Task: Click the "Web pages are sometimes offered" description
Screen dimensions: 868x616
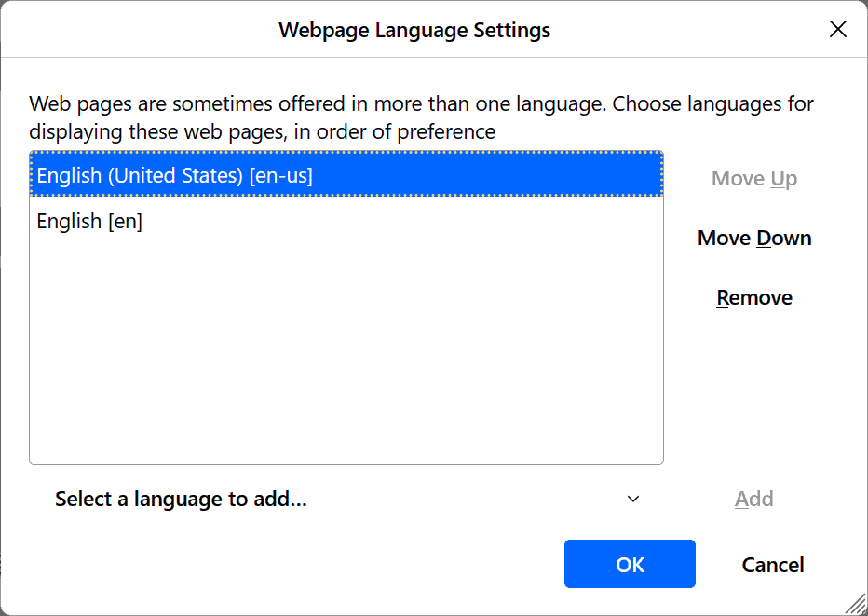Action: pos(421,103)
